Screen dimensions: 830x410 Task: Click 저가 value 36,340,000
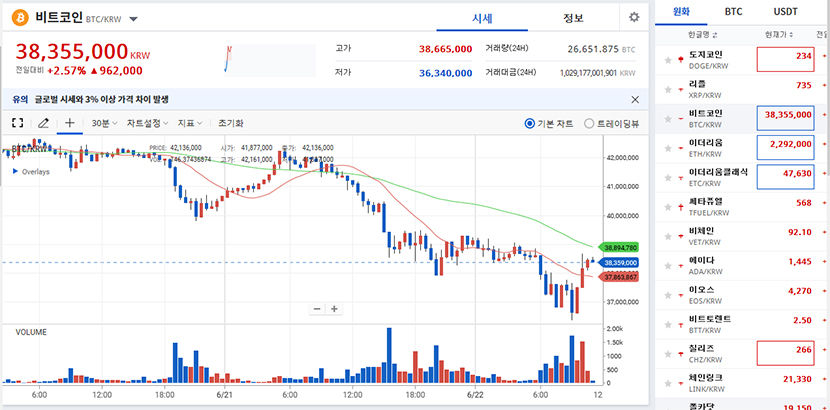(445, 73)
